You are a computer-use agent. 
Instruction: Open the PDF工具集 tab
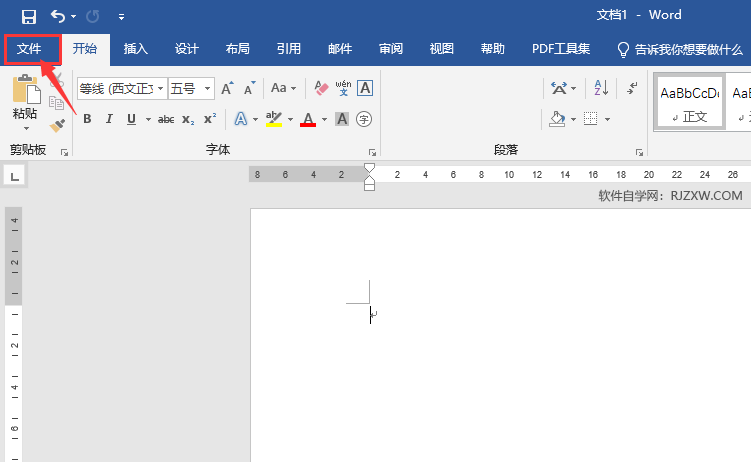coord(561,49)
